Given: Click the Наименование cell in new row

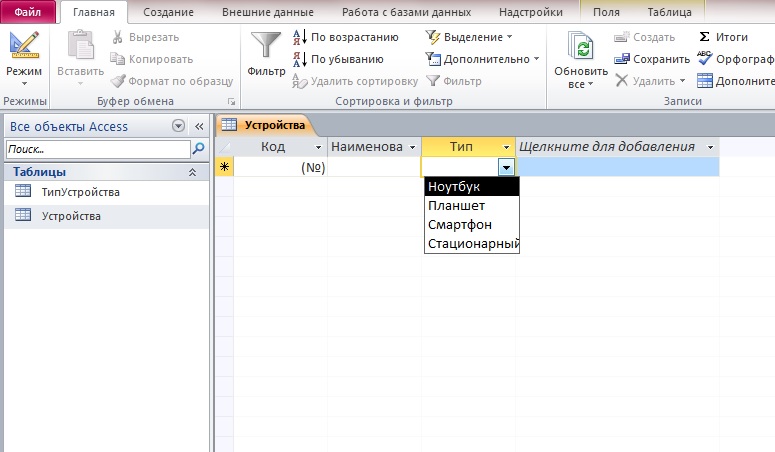Looking at the screenshot, I should pyautogui.click(x=374, y=167).
